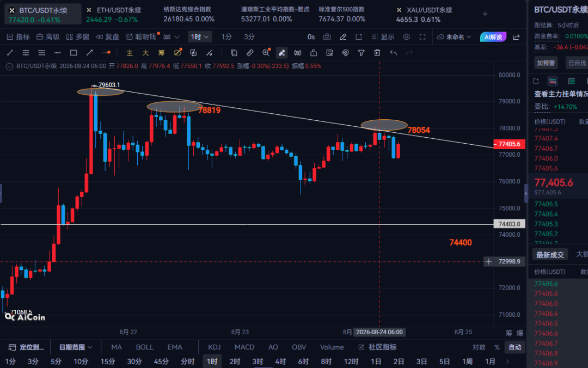The image size is (588, 368).
Task: Select the rectangle drawing tool
Action: [73, 53]
